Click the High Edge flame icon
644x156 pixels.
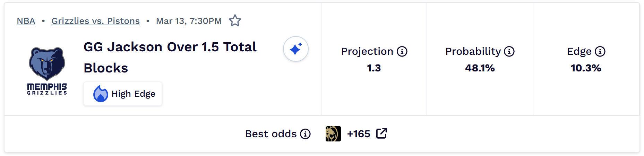pos(101,94)
